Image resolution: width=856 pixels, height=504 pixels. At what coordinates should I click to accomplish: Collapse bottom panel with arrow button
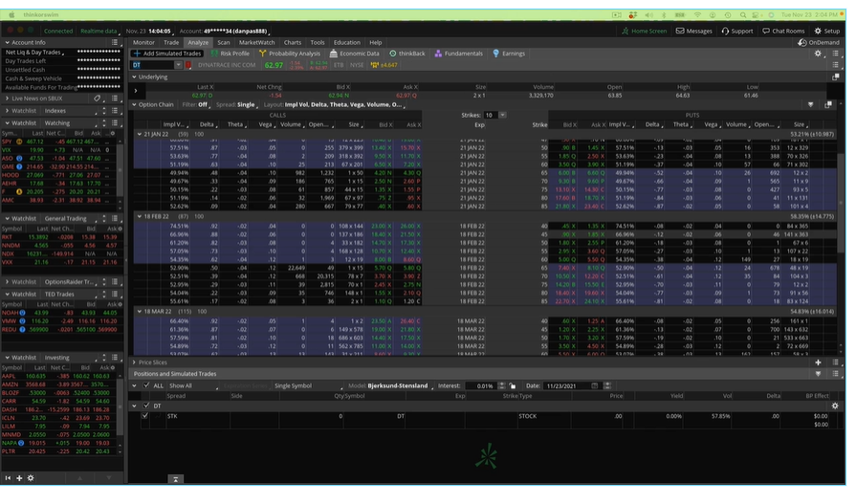click(175, 479)
